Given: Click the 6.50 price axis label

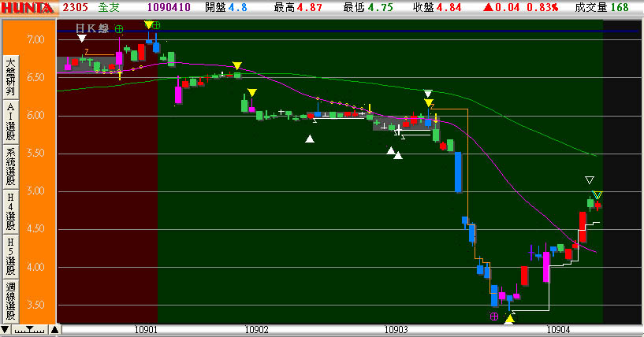Looking at the screenshot, I should (35, 77).
